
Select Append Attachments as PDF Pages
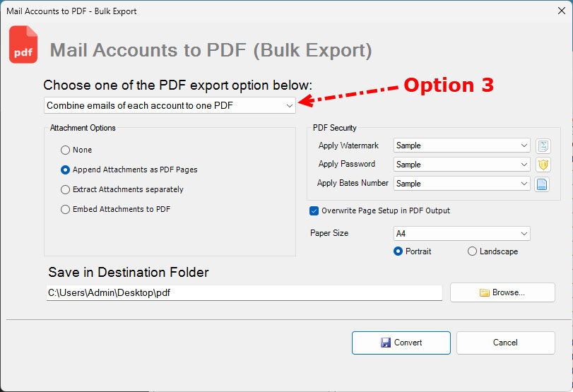pos(66,170)
